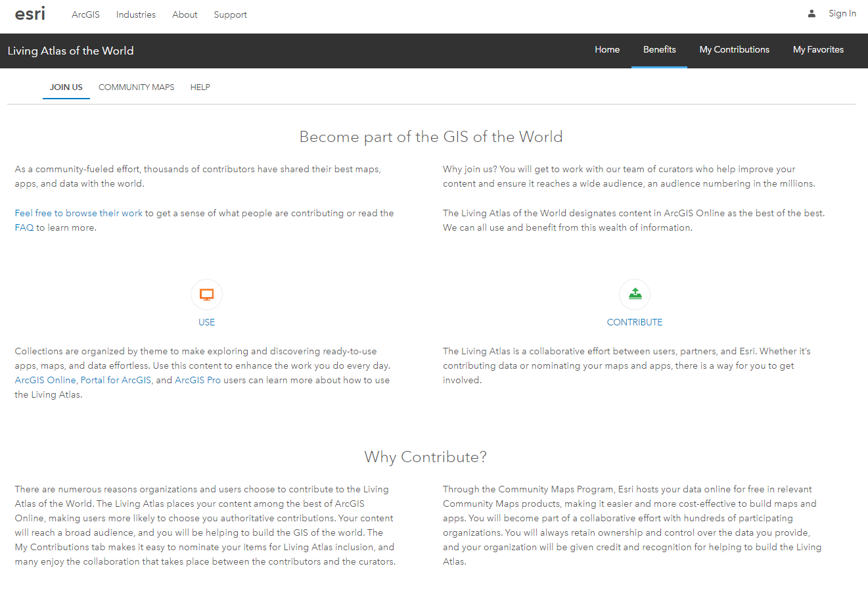Click the user profile icon

click(812, 14)
